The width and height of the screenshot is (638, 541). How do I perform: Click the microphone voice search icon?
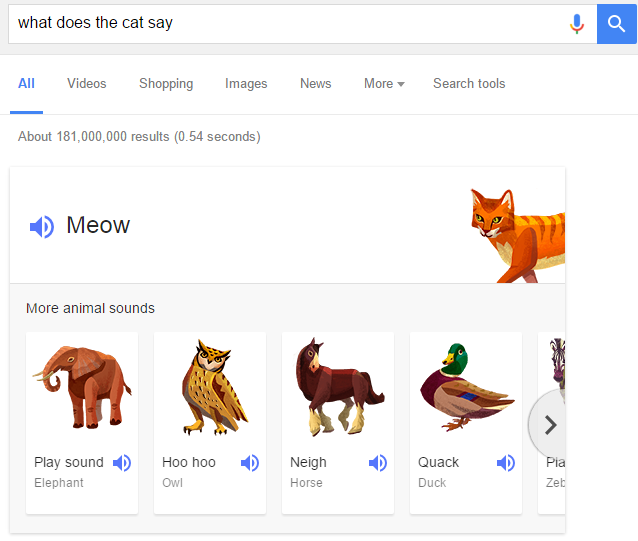(x=577, y=23)
